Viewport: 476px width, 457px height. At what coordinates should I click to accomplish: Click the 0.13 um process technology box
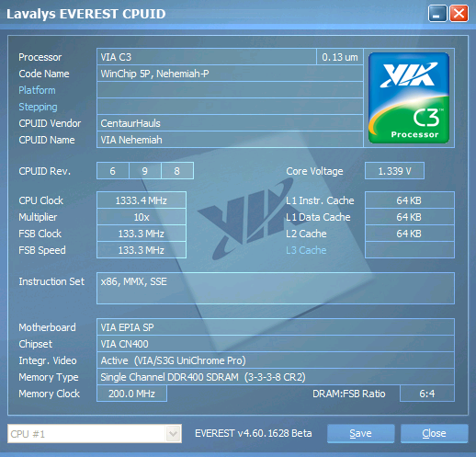pyautogui.click(x=340, y=57)
